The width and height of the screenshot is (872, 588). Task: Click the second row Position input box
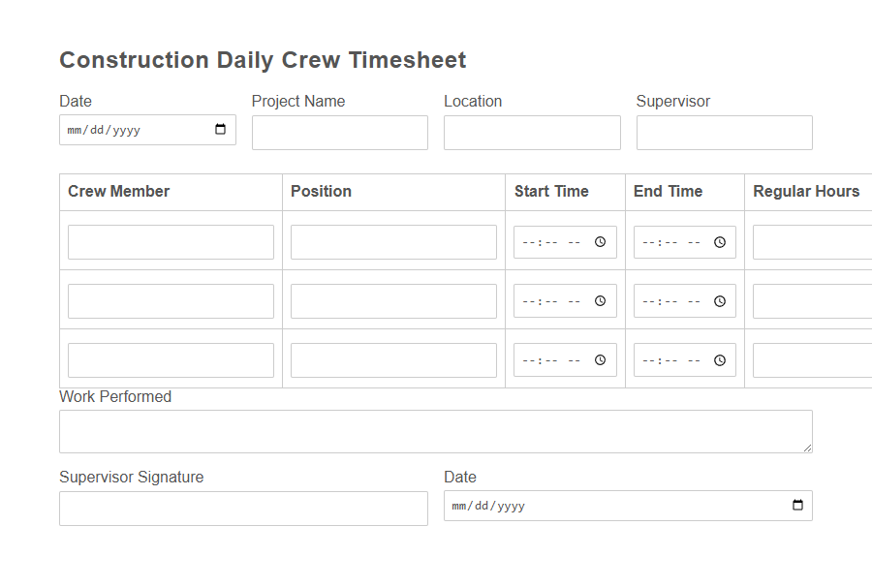pos(393,300)
